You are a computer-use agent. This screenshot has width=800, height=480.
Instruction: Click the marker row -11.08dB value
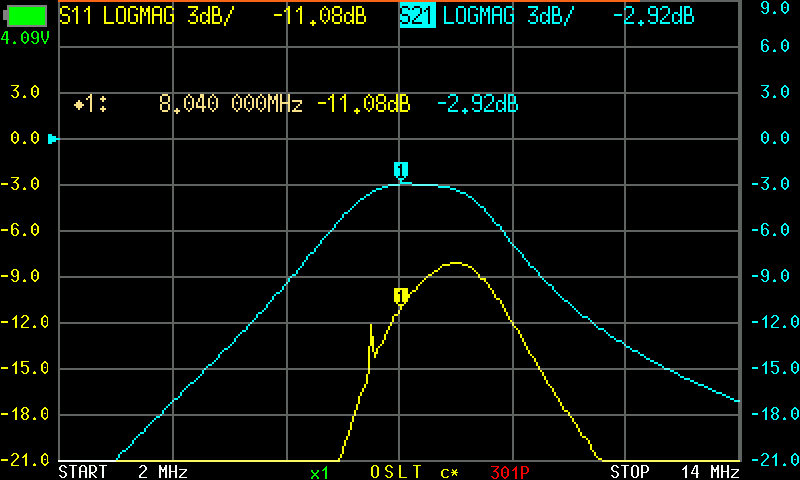pyautogui.click(x=364, y=105)
